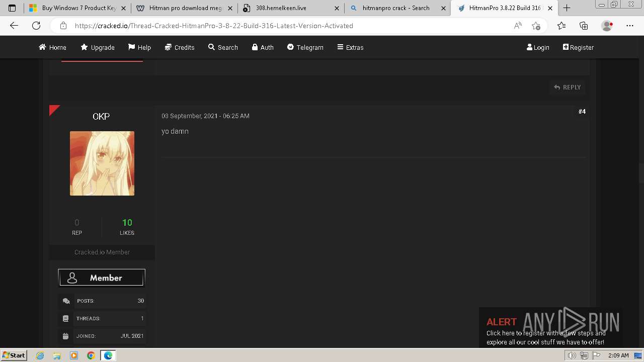Open the media player taskbar icon
The image size is (644, 362).
[74, 355]
